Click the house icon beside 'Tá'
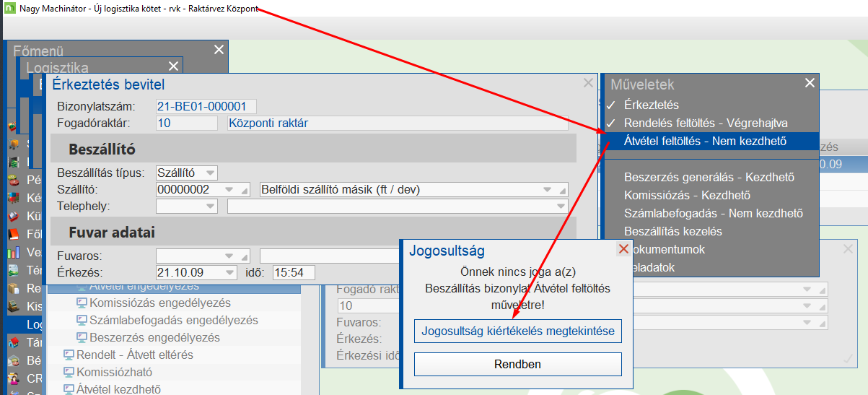Viewport: 868px width, 395px height. (13, 342)
